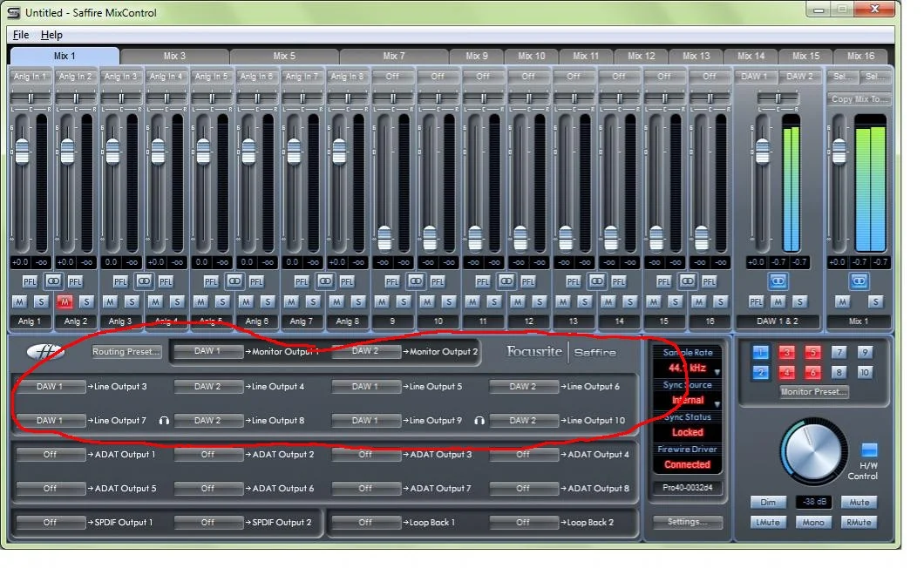Viewport: 924px width, 568px height.
Task: Toggle stereo link for Anlg 3 and Anlg 4
Action: pyautogui.click(x=144, y=281)
